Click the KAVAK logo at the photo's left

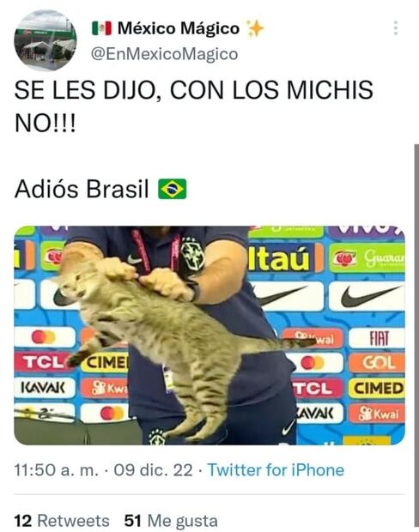(45, 388)
